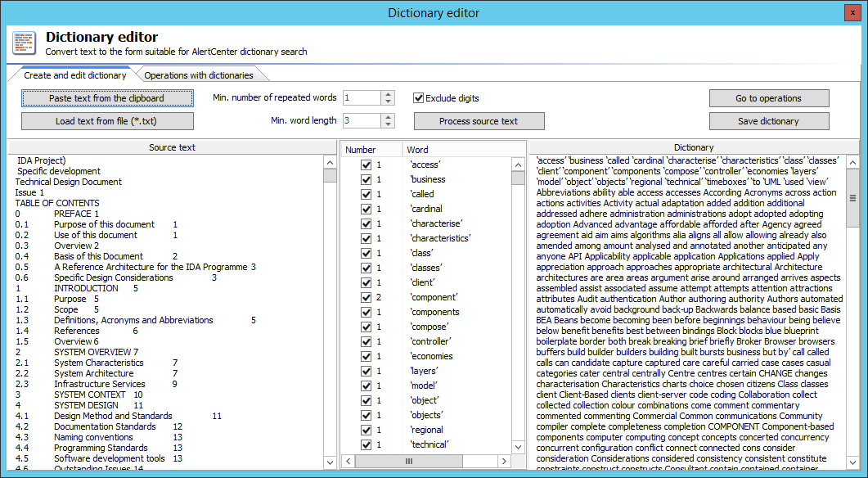Click the word list vertical scrollbar thumb
Image resolution: width=868 pixels, height=478 pixels.
point(518,178)
